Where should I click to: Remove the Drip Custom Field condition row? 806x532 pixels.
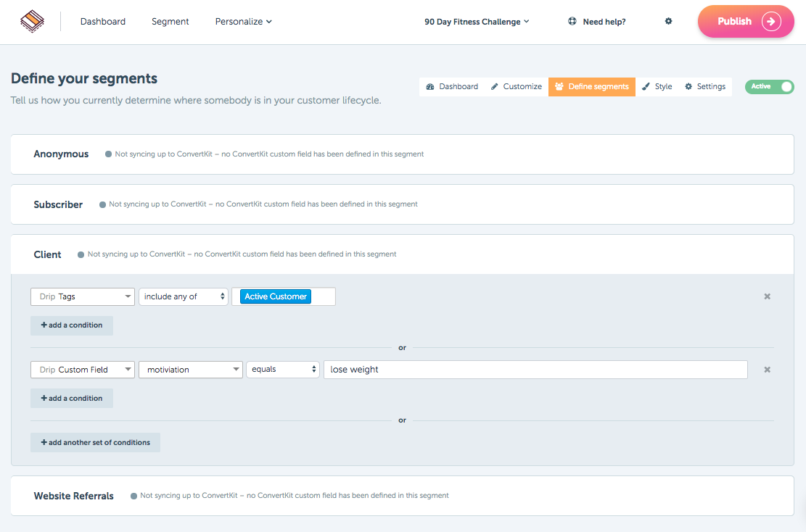point(767,370)
